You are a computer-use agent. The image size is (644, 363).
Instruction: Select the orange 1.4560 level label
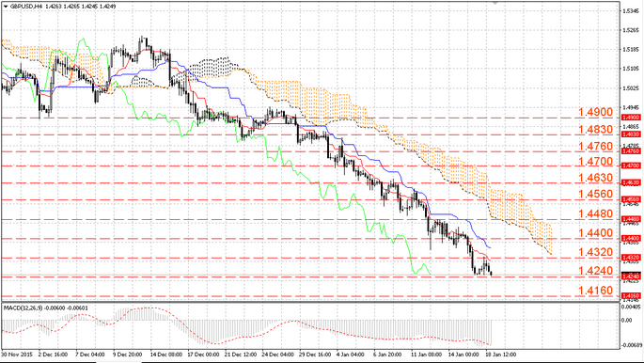click(595, 194)
